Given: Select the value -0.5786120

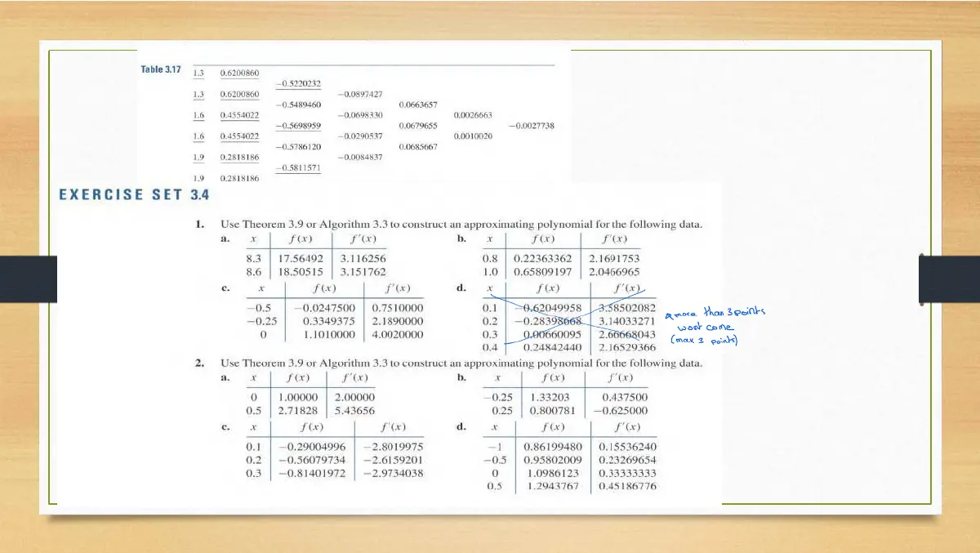Looking at the screenshot, I should 298,147.
